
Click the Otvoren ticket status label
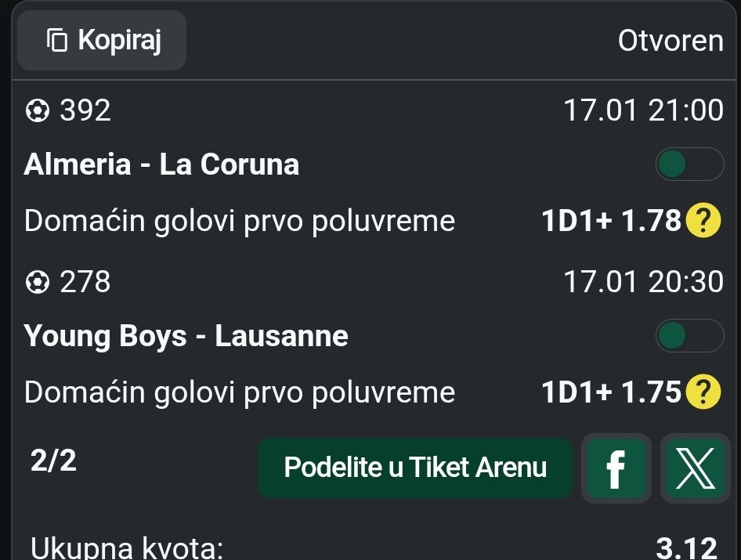coord(671,41)
